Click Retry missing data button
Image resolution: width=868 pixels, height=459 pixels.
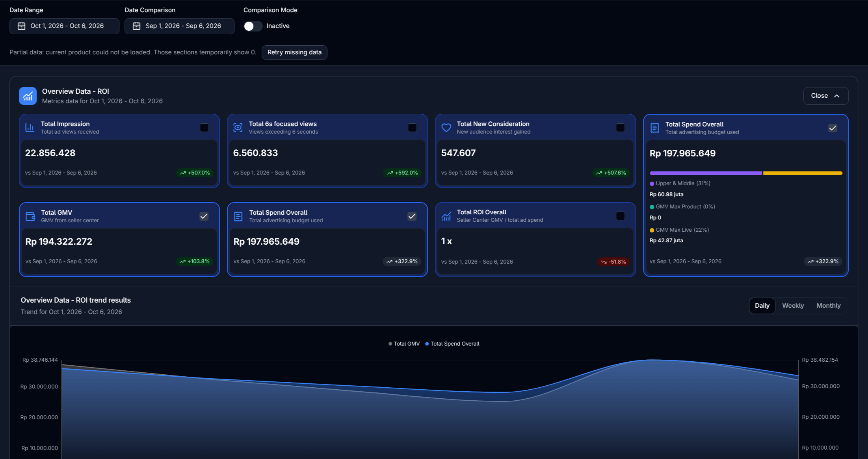294,52
